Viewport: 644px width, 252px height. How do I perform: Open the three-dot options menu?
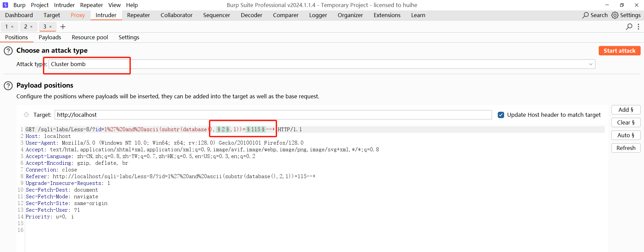[638, 27]
